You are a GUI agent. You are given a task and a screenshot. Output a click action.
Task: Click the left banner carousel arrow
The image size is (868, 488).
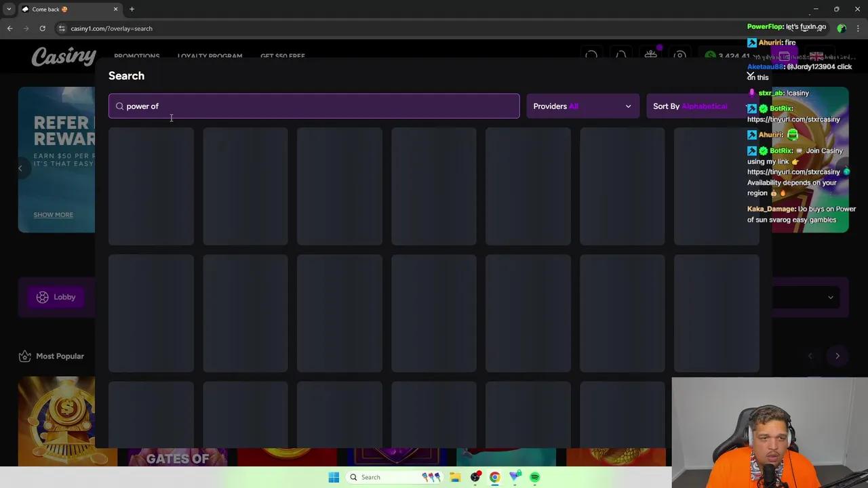[20, 167]
